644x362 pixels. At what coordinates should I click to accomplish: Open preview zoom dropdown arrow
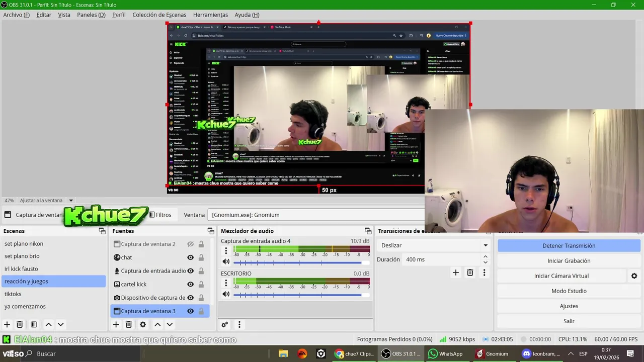click(x=71, y=201)
